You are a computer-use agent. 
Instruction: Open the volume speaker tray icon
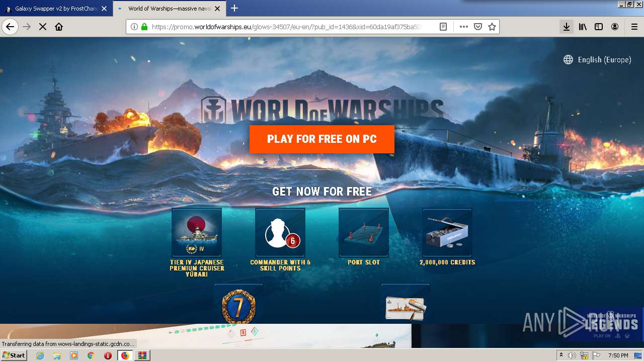572,355
